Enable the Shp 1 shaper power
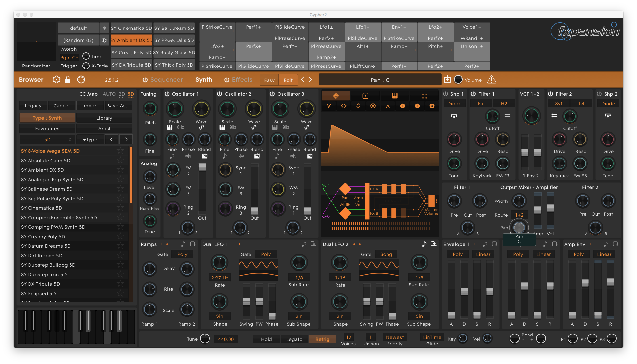637x364 pixels. coord(446,94)
